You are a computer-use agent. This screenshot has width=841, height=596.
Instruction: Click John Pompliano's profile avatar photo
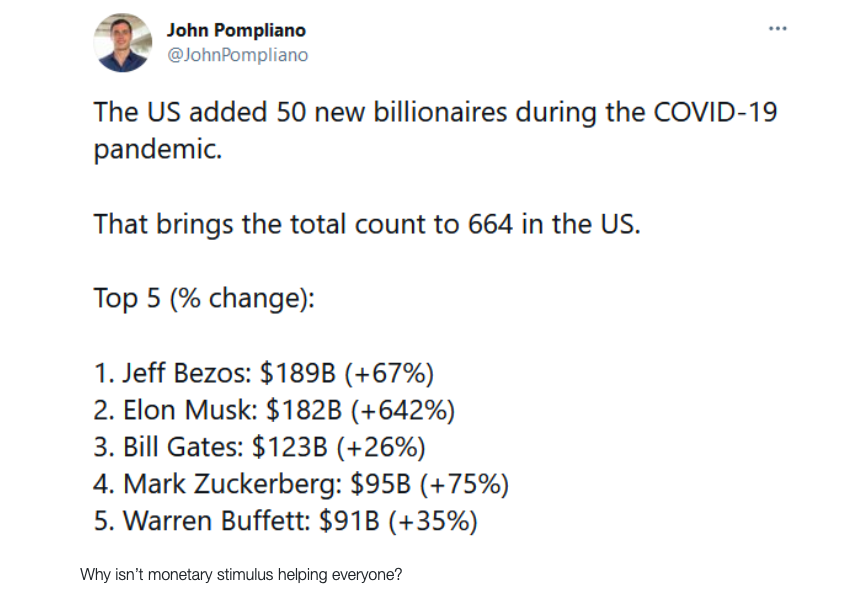tap(123, 44)
